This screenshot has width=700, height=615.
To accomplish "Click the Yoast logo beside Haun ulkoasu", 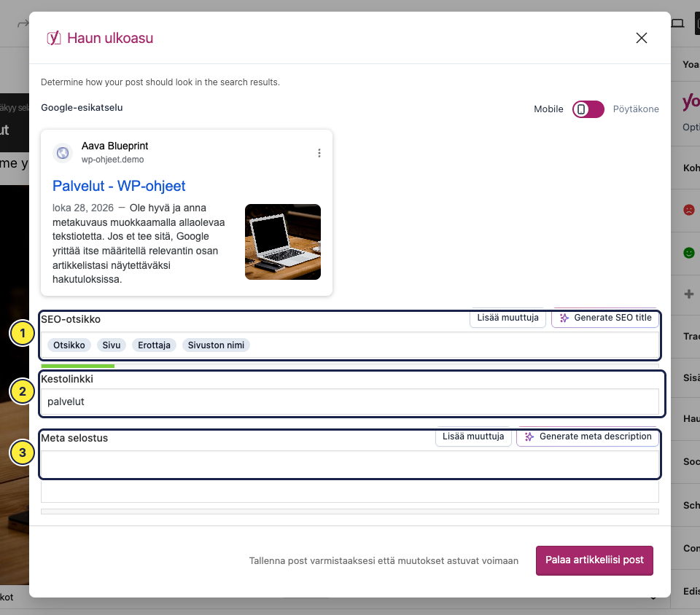I will pyautogui.click(x=53, y=38).
